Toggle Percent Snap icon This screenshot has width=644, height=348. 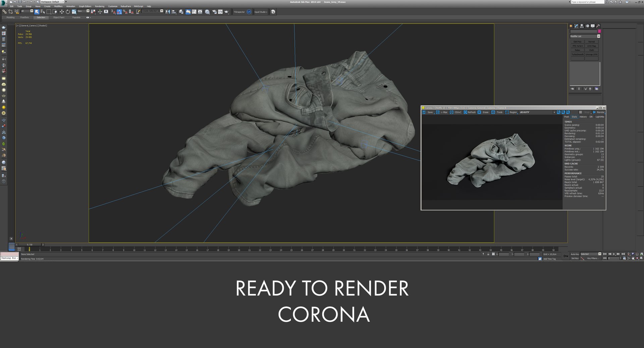point(125,12)
